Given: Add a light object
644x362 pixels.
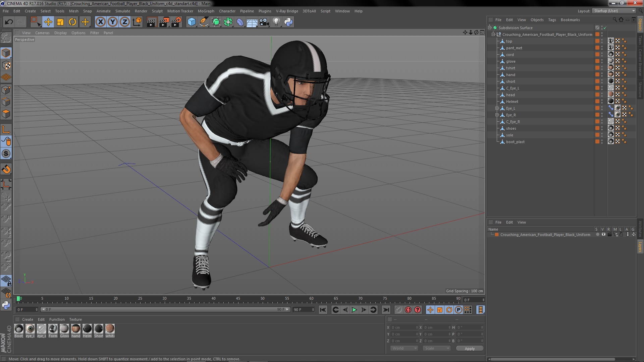Looking at the screenshot, I should coord(276,22).
